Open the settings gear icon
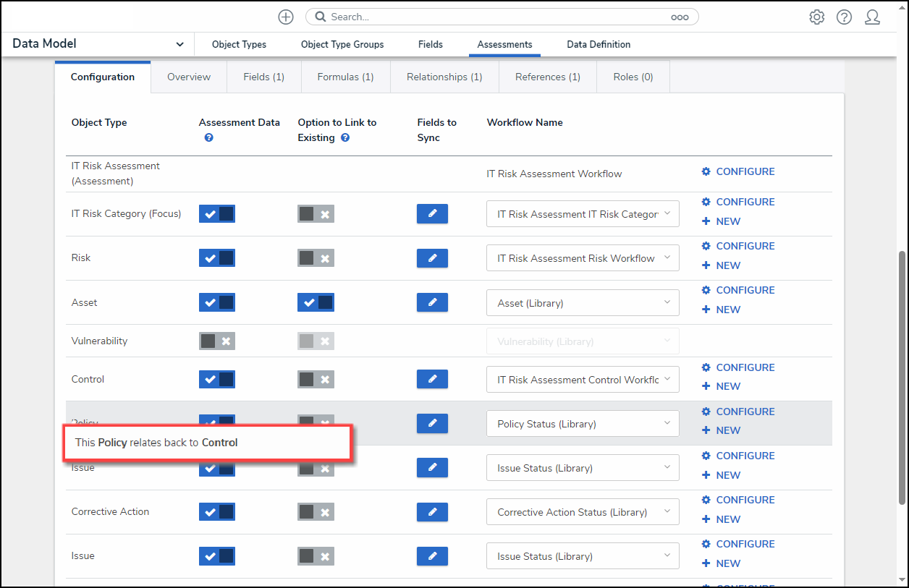 click(x=816, y=17)
